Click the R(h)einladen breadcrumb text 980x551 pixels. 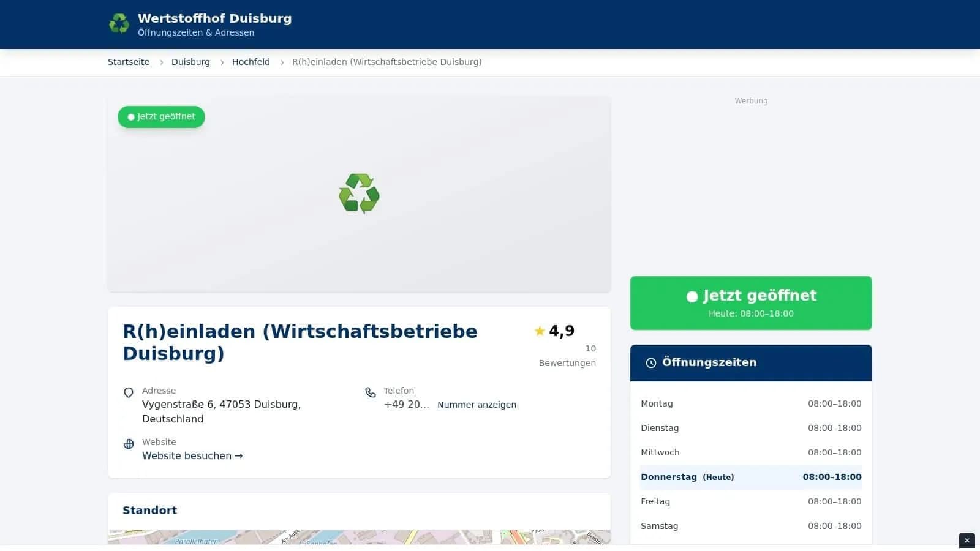pyautogui.click(x=387, y=62)
